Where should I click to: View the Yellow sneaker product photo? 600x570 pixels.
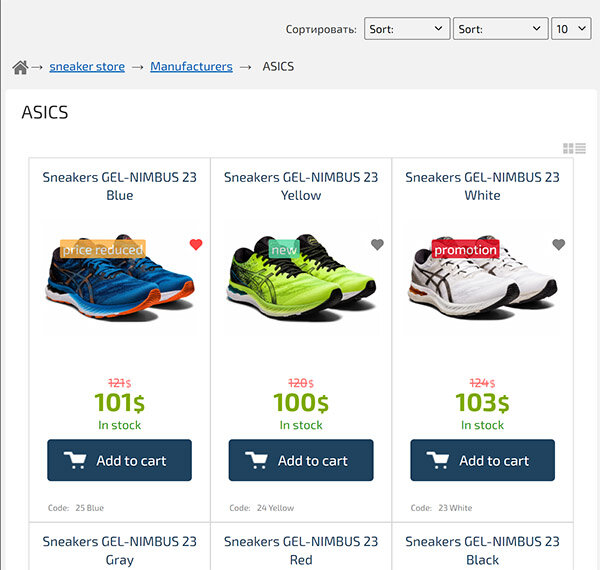[x=301, y=283]
